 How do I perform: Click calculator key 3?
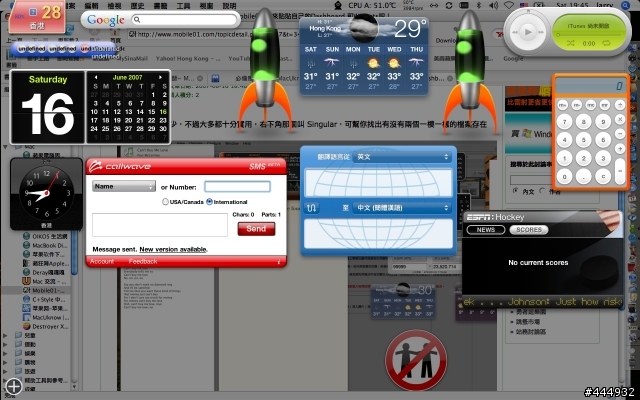603,158
